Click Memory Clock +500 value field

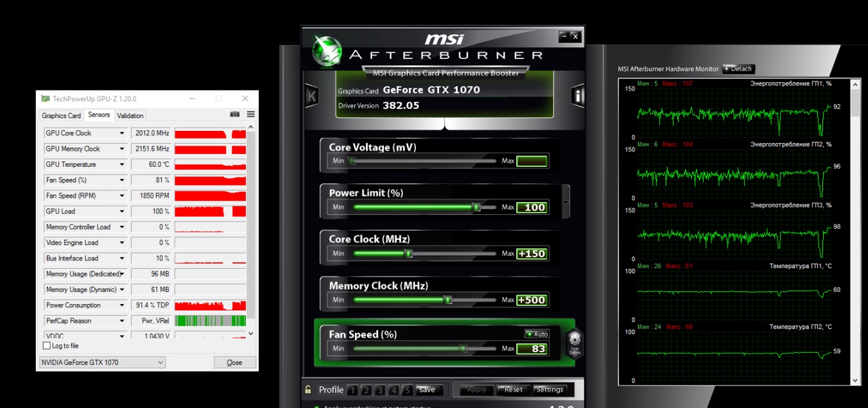(532, 300)
